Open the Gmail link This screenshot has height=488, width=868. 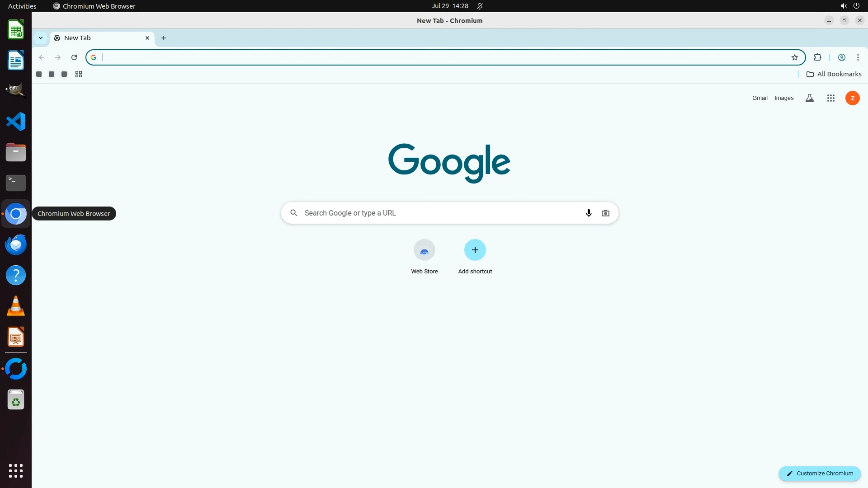[759, 98]
